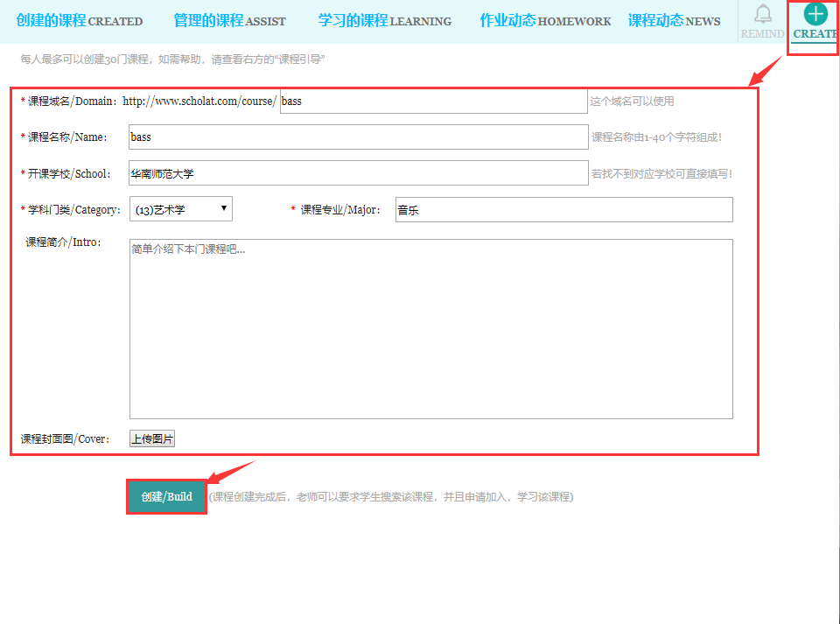Open the 创建的课程 CREATED tab
Image resolution: width=840 pixels, height=624 pixels.
(x=79, y=21)
